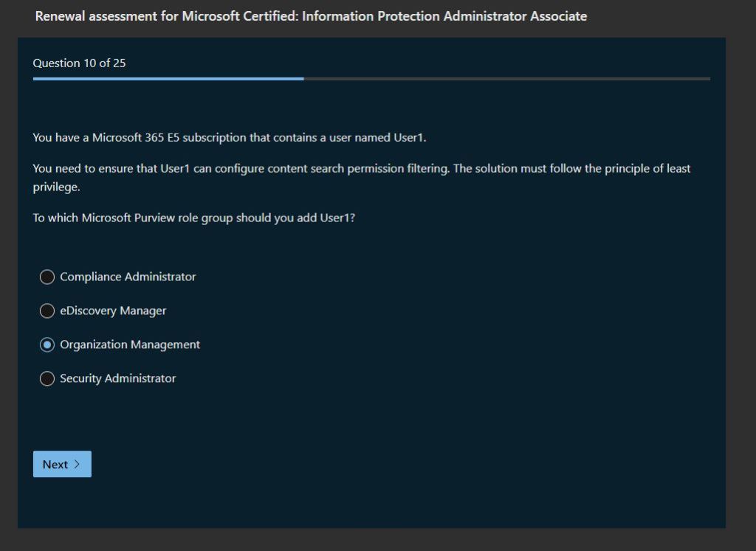Click the Next button
The image size is (756, 551).
[62, 464]
